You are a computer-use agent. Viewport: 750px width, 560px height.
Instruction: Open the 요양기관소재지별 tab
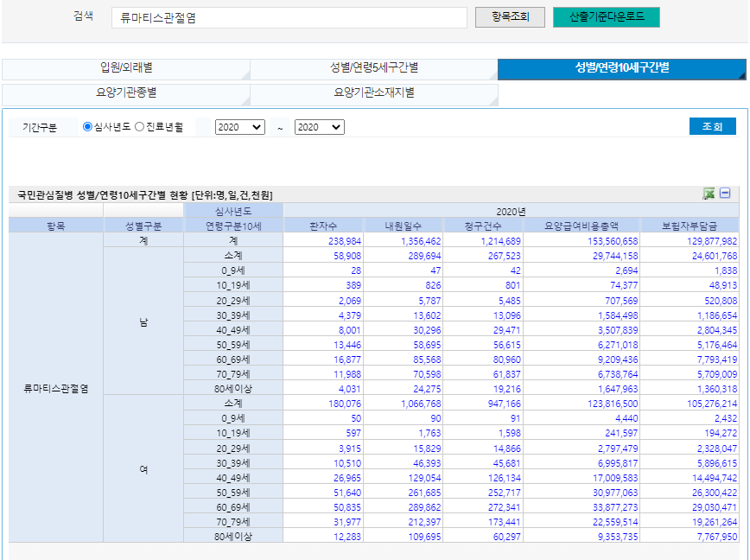pos(373,92)
